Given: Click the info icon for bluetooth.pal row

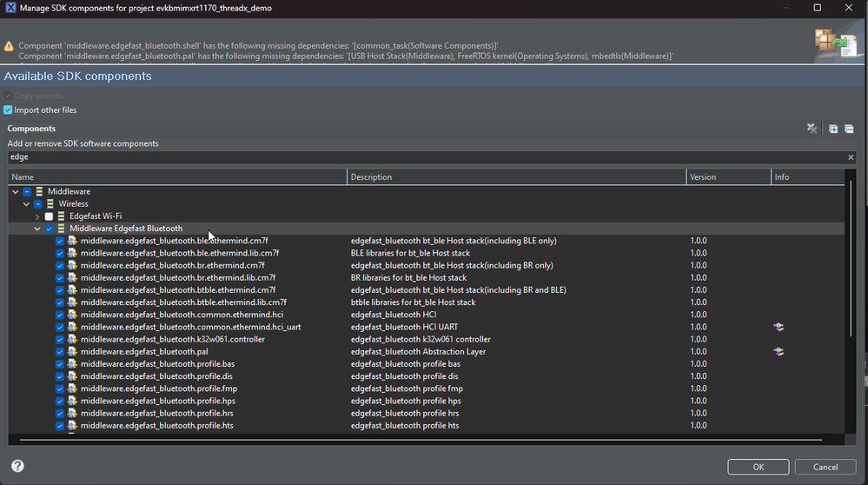Looking at the screenshot, I should pos(779,351).
